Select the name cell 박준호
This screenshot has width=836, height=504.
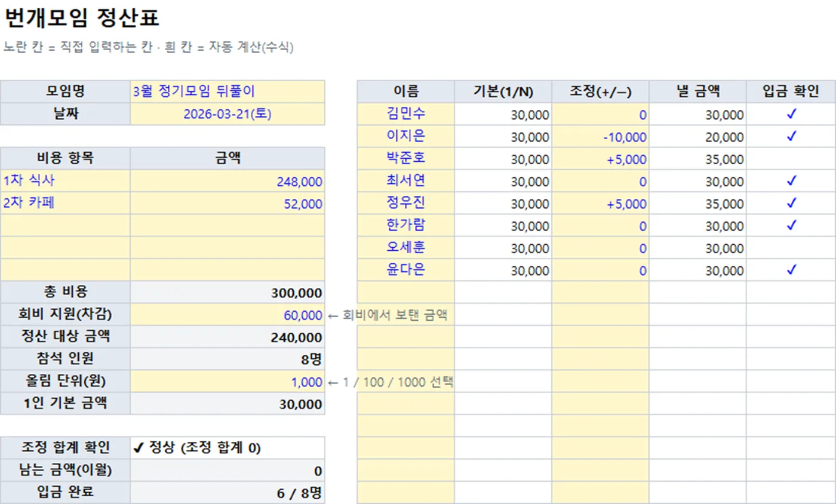tap(406, 159)
